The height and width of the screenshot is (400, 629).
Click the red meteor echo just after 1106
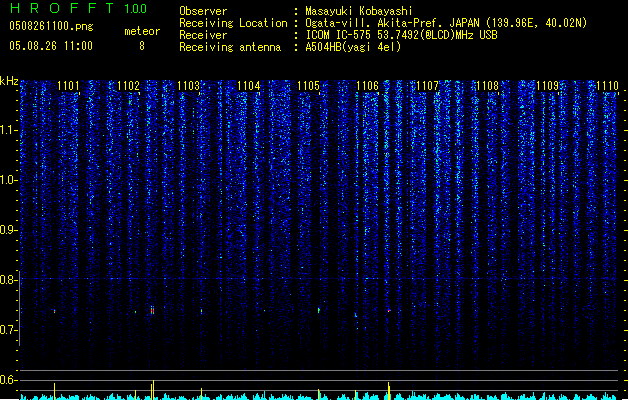(389, 311)
